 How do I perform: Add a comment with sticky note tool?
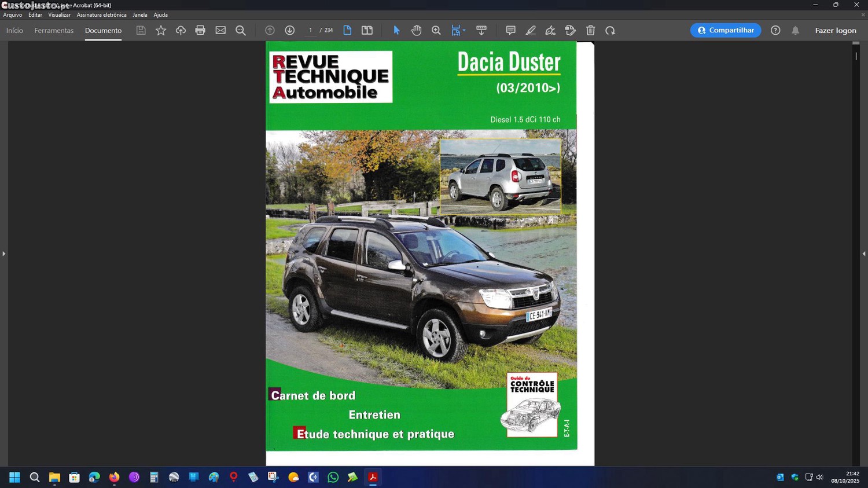click(x=510, y=31)
